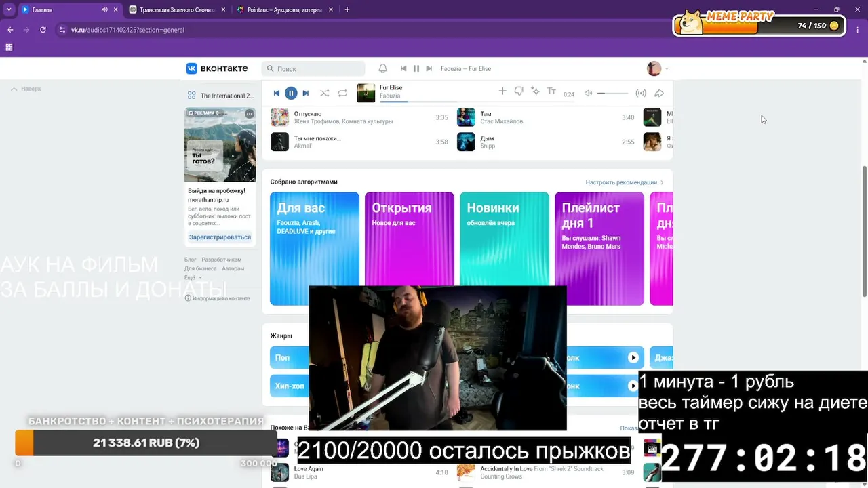
Task: Open the Fur Elise album cover
Action: (x=366, y=93)
